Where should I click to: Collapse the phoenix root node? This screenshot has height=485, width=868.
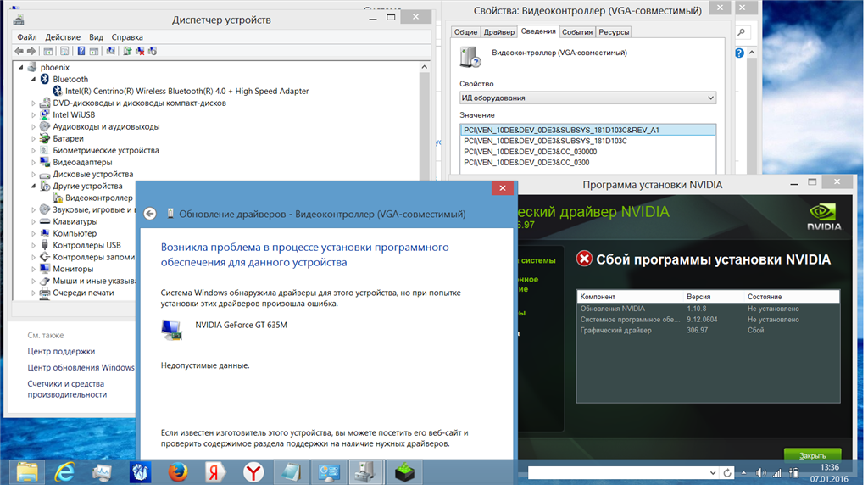(x=21, y=67)
